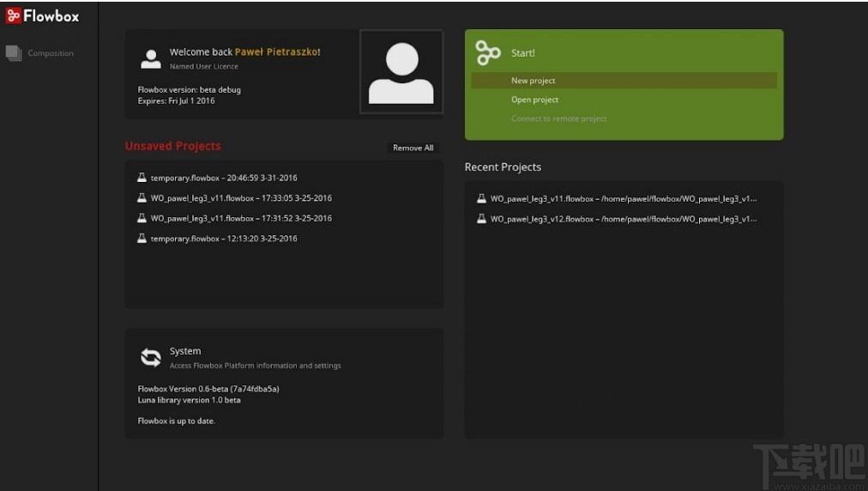Open the Composition sidebar icon

coord(14,53)
